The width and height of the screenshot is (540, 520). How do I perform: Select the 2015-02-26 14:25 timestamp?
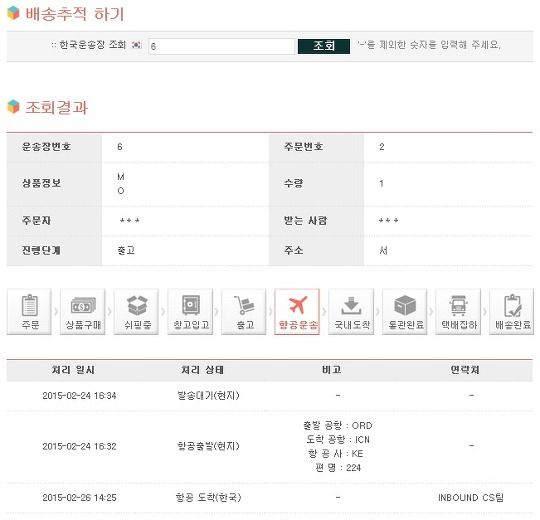pyautogui.click(x=79, y=498)
